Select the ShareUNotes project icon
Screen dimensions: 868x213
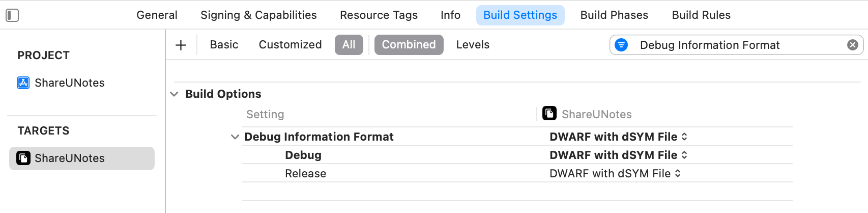pos(23,83)
